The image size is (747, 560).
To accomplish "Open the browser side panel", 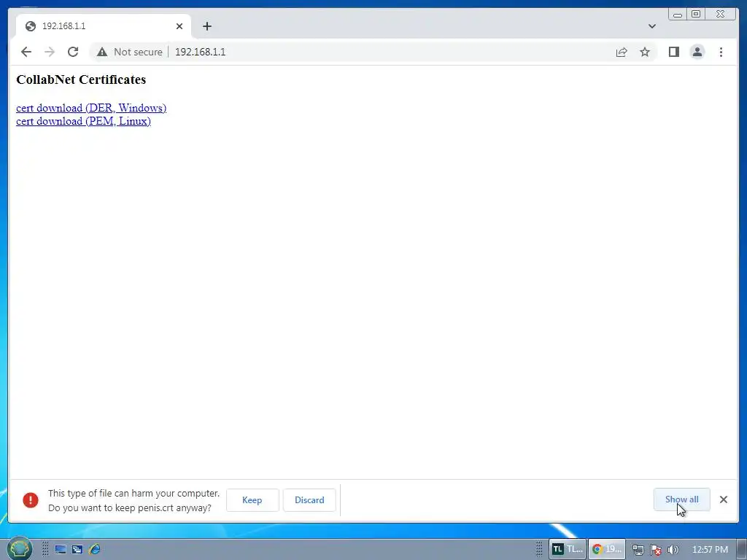I will [x=673, y=52].
